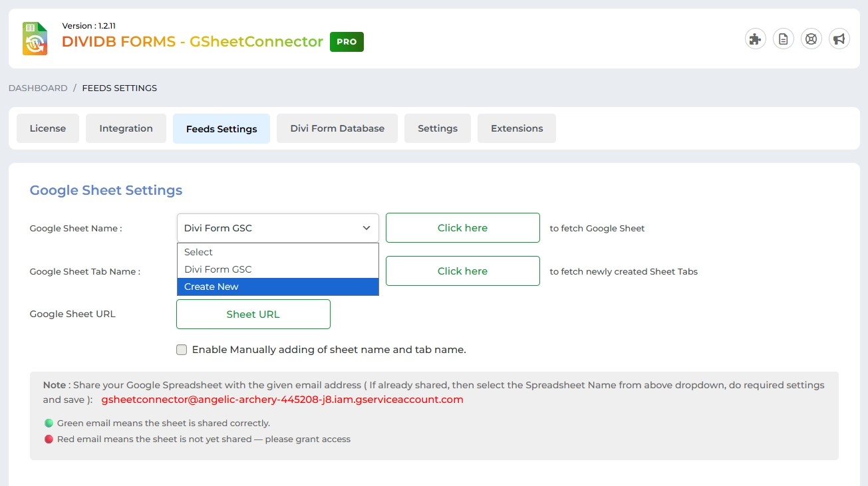Viewport: 868px width, 486px height.
Task: Open the License tab
Action: tap(47, 128)
